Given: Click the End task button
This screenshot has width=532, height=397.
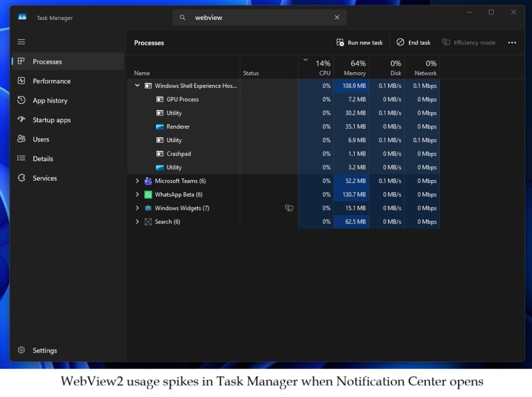Looking at the screenshot, I should pos(413,42).
